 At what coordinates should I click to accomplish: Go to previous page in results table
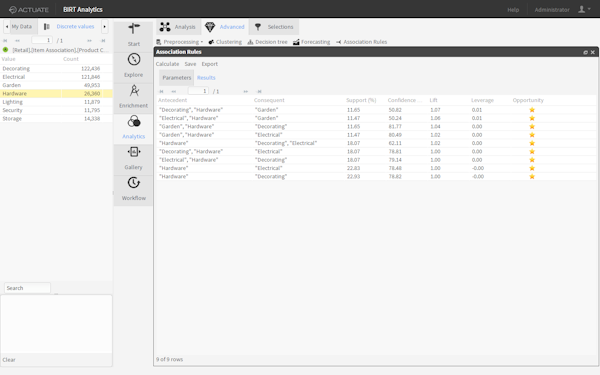[174, 91]
